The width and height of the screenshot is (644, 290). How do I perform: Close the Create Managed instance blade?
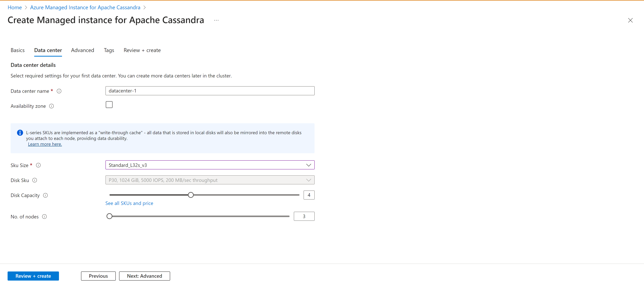(630, 20)
